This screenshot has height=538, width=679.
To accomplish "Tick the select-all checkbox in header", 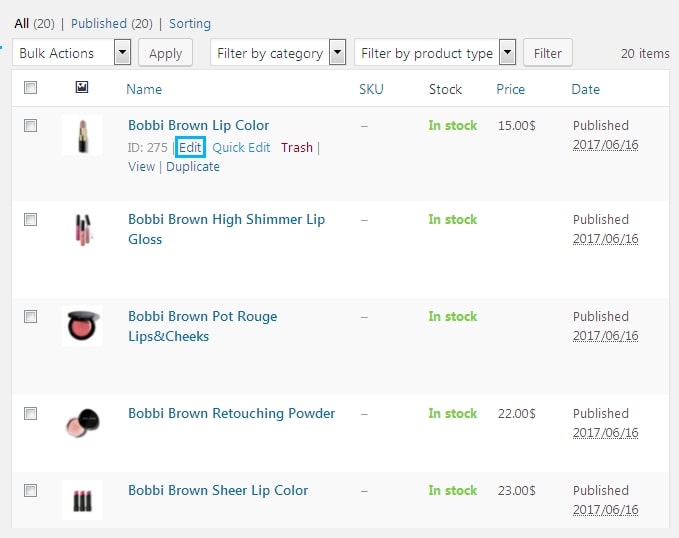I will point(30,88).
